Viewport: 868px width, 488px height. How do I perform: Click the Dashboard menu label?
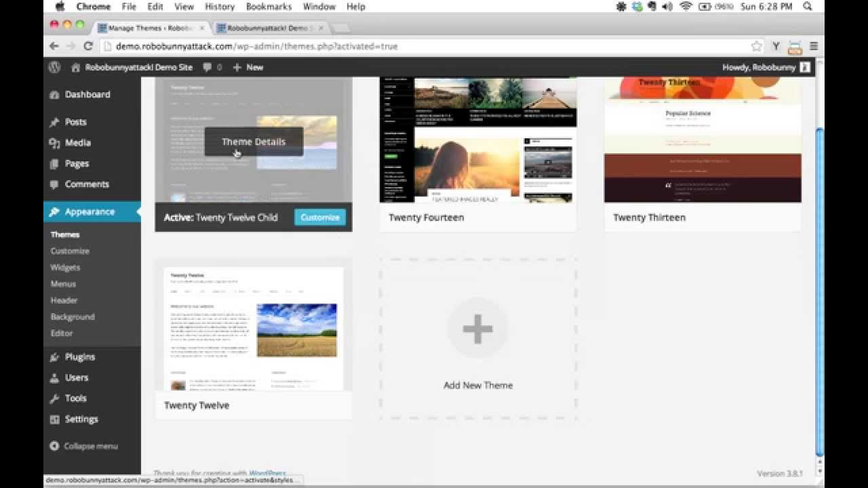(87, 95)
